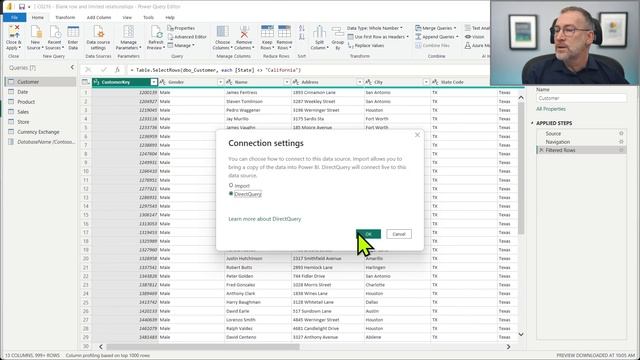Open CustomerKey column filter dropdown
The height and width of the screenshot is (360, 640).
153,82
